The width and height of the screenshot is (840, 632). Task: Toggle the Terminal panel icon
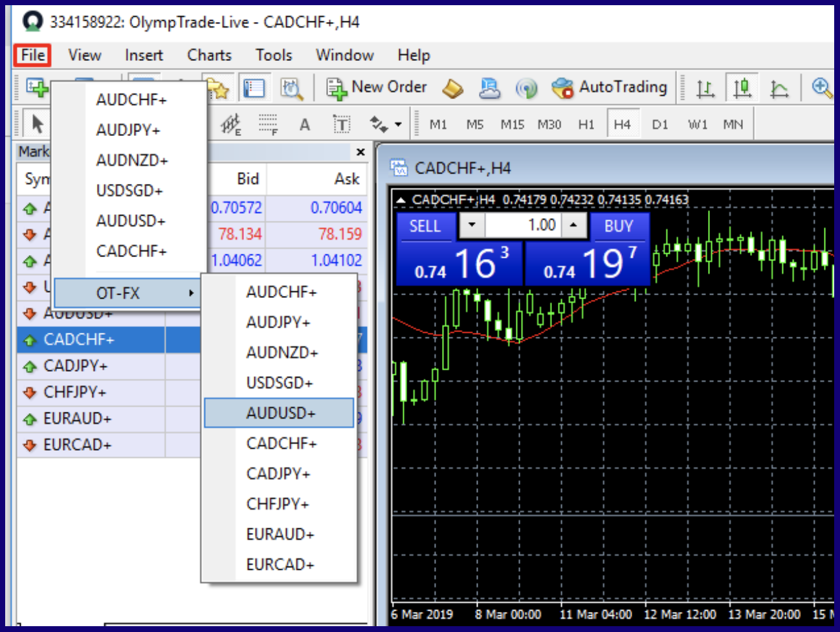tap(254, 88)
